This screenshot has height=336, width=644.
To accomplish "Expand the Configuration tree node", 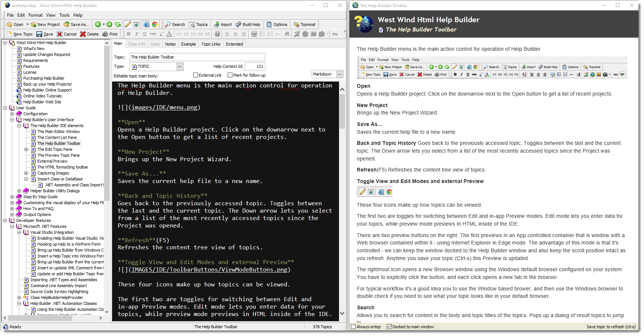I will click(12, 114).
